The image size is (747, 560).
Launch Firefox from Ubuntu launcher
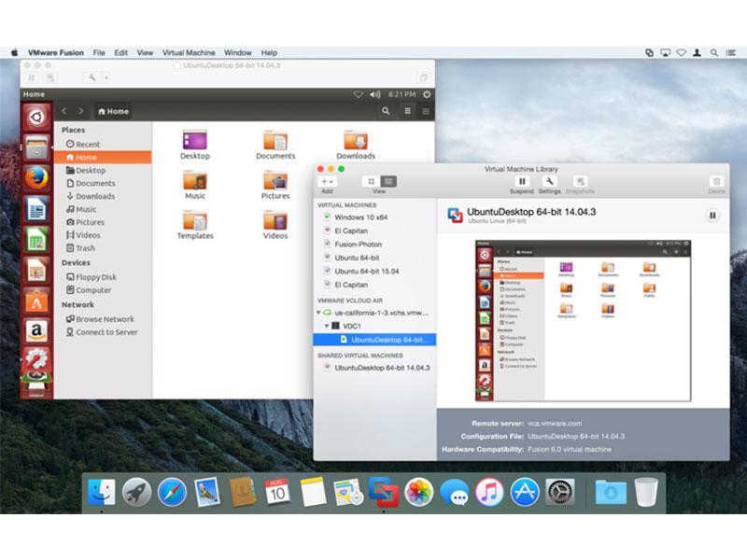[x=36, y=178]
